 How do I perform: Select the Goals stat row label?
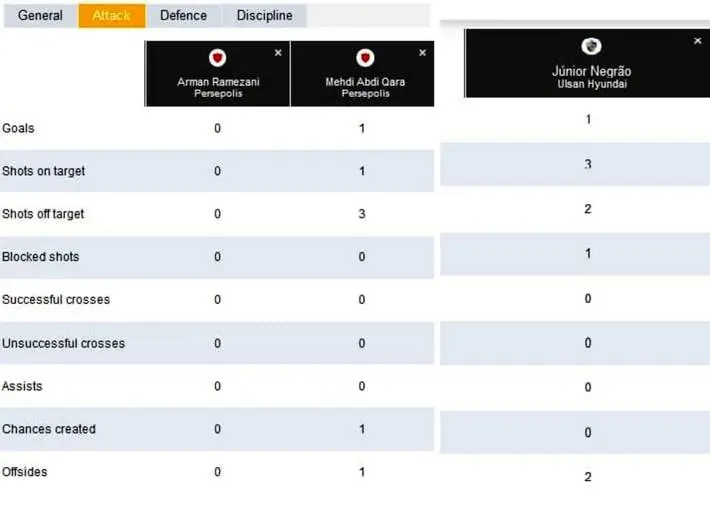pos(18,129)
